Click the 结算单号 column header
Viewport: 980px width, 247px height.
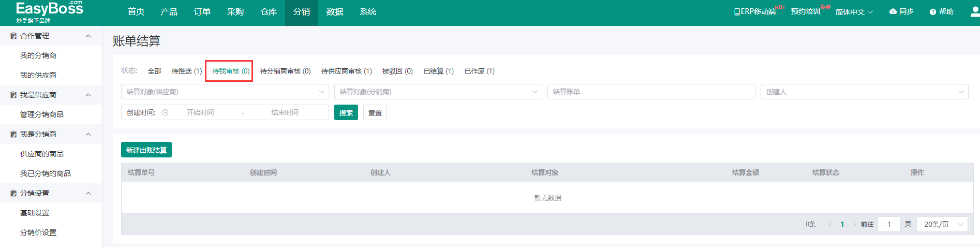click(x=141, y=172)
